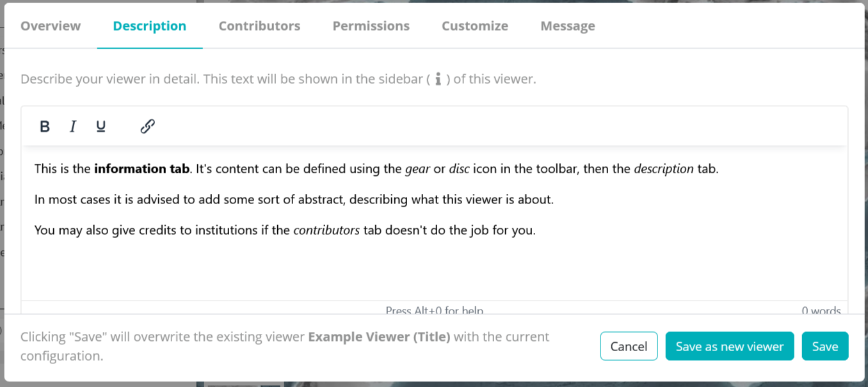The height and width of the screenshot is (387, 868).
Task: Open the Customize tab
Action: pyautogui.click(x=475, y=26)
